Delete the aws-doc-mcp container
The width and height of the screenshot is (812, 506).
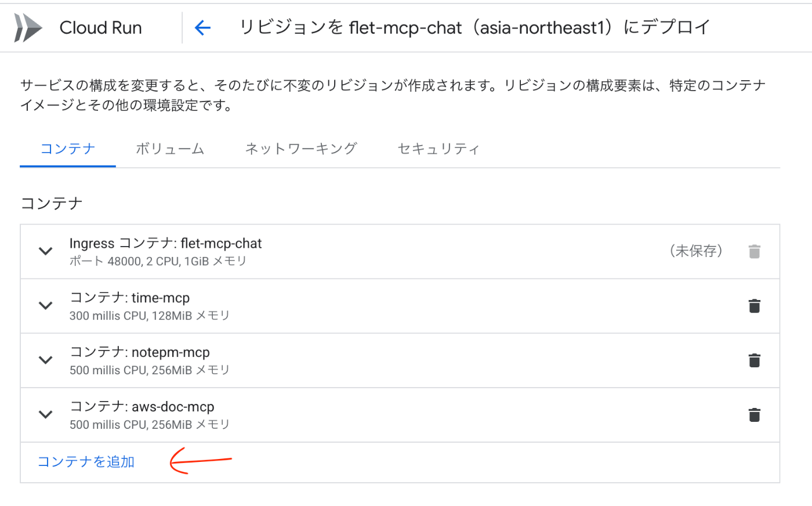[754, 415]
